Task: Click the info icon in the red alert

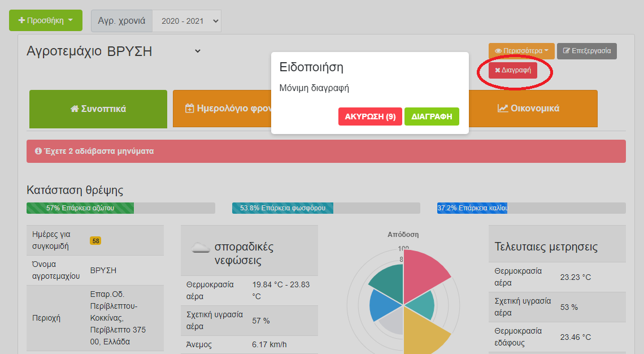Action: pos(38,152)
